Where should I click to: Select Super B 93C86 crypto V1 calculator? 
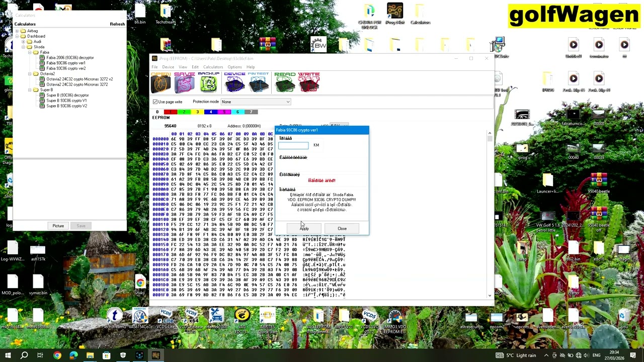click(66, 101)
